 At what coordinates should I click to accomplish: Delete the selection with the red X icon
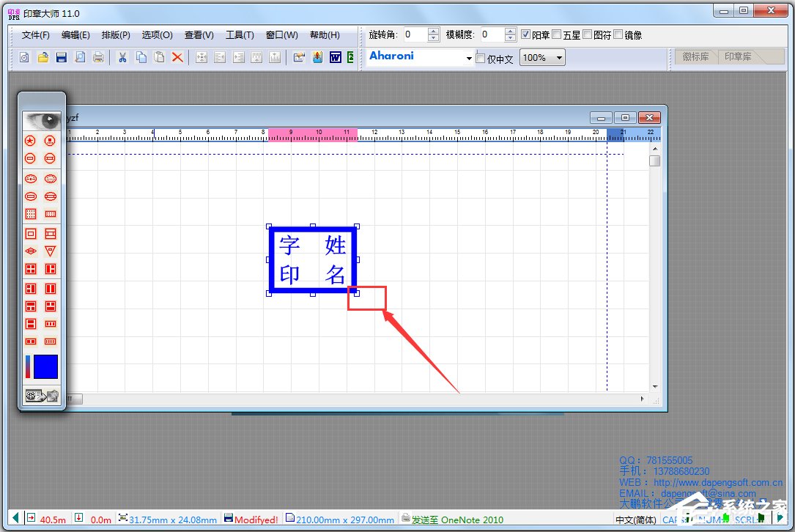pos(177,57)
